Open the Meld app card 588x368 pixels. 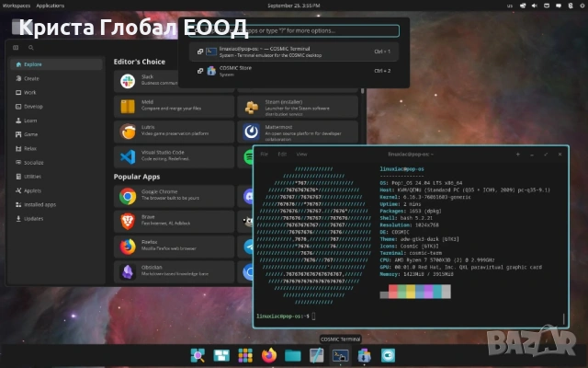point(174,107)
